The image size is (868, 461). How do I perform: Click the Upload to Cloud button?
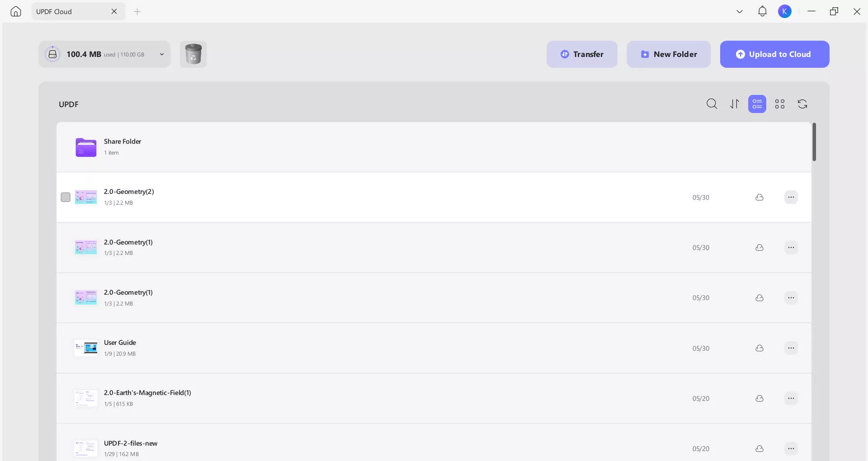click(x=774, y=54)
